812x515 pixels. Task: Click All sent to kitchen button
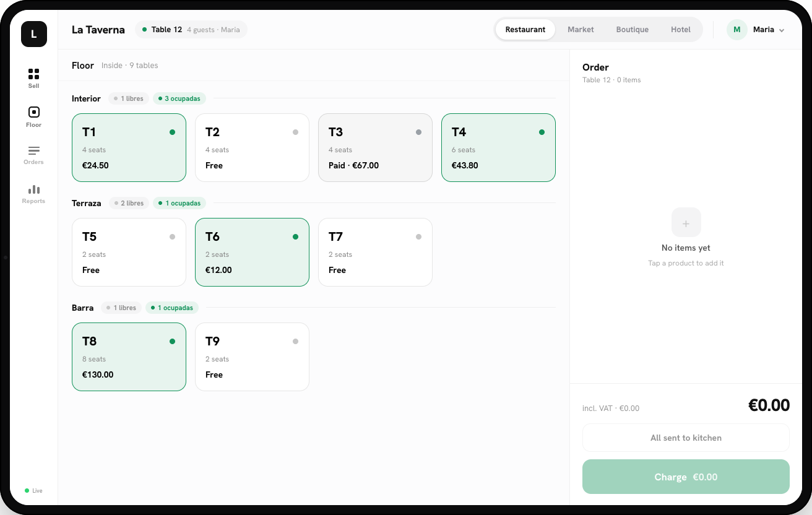(686, 438)
